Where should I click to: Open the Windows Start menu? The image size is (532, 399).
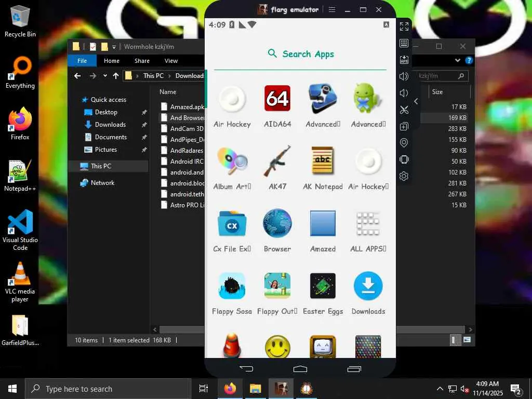[12, 389]
